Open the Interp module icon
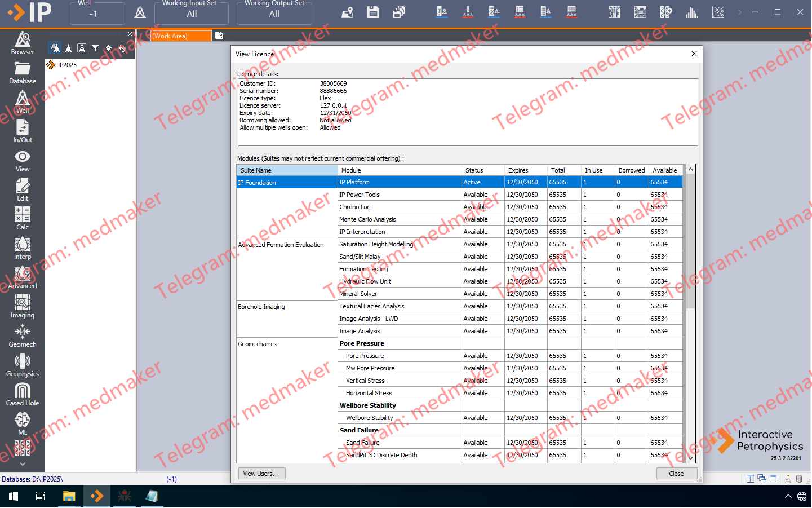The width and height of the screenshot is (812, 508). click(23, 248)
